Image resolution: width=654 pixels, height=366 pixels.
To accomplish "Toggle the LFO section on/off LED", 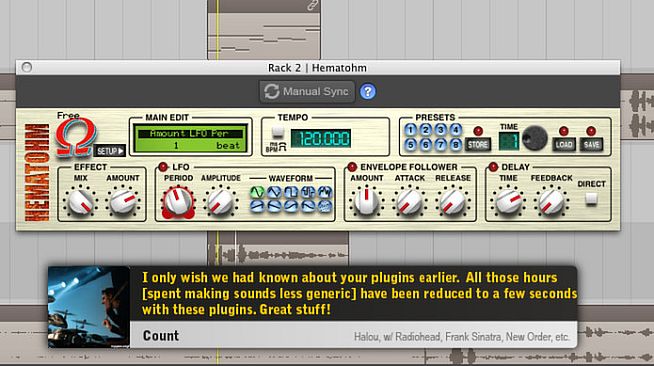I will (x=163, y=167).
